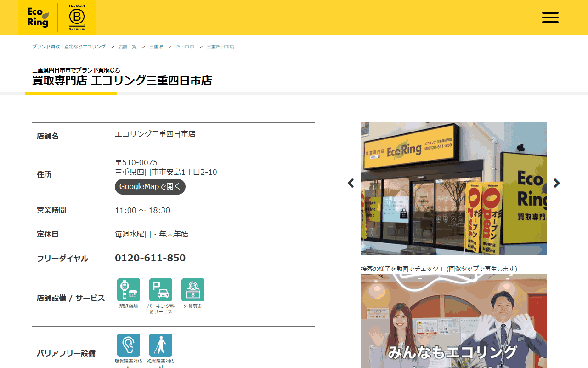588x368 pixels.
Task: Click the パーキング料金サービス parking icon
Action: click(161, 290)
